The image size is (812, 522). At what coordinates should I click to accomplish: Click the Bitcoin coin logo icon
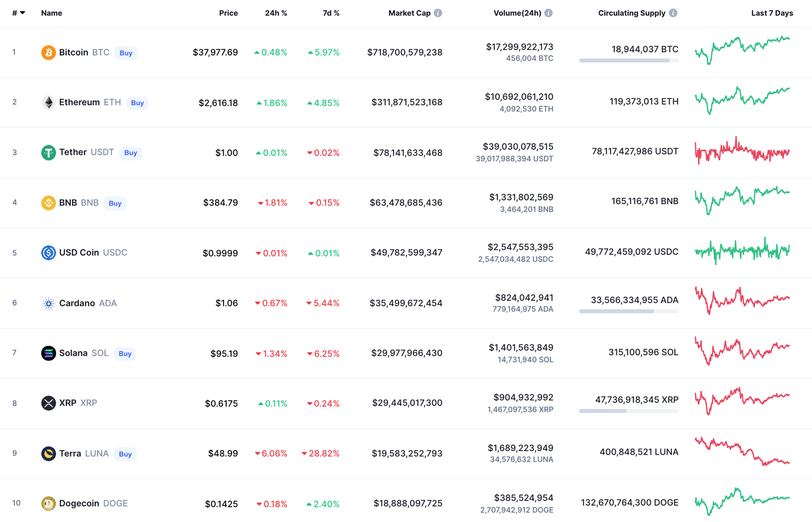pos(48,52)
